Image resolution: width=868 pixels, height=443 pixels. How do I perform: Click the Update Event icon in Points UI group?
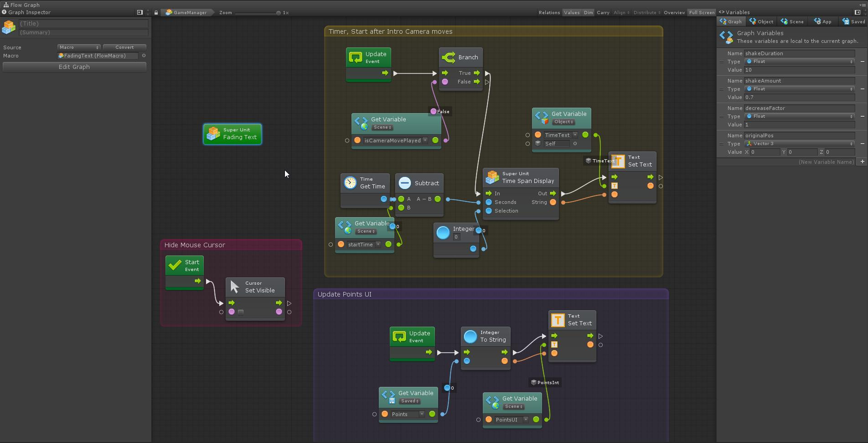[x=399, y=337]
